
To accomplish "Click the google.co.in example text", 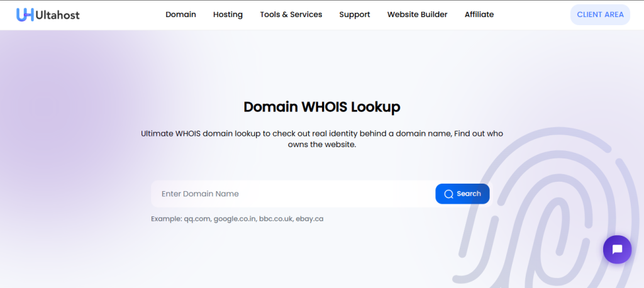I will [235, 219].
